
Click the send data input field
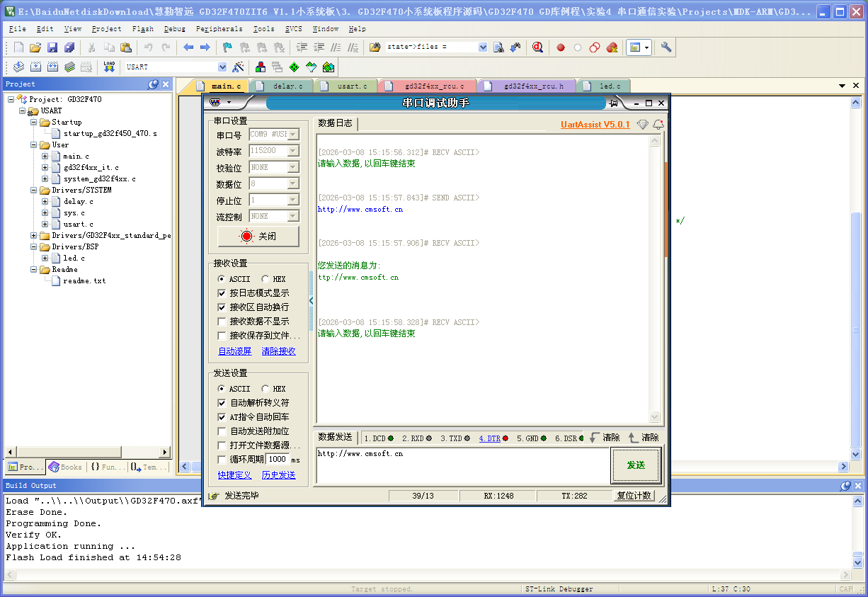click(x=462, y=465)
